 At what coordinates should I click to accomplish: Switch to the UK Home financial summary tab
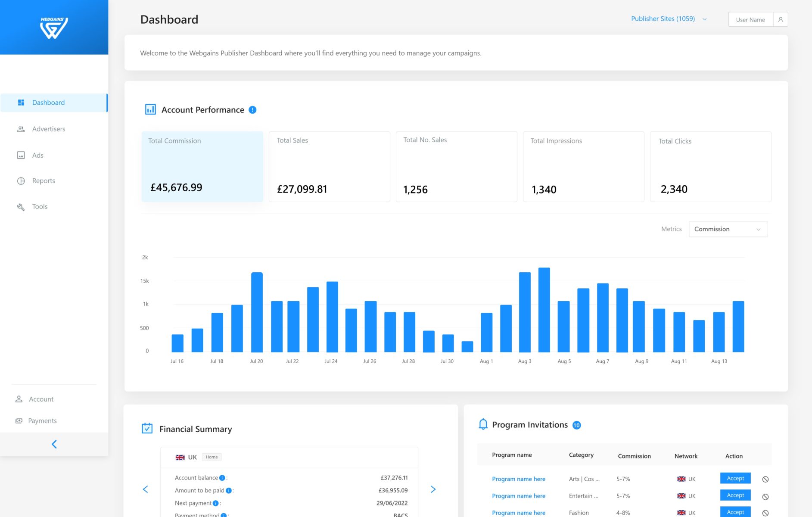point(196,457)
